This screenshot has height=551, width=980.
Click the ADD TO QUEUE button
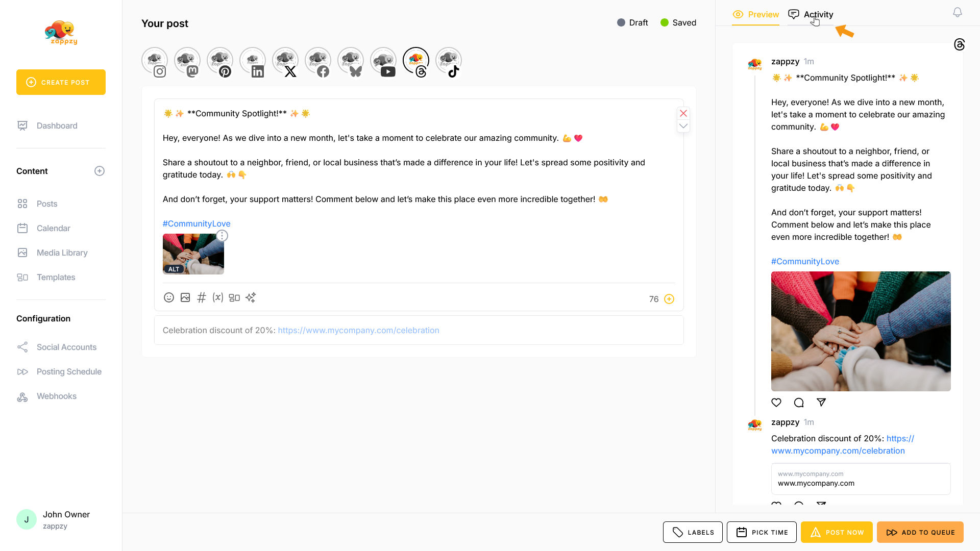click(x=920, y=532)
